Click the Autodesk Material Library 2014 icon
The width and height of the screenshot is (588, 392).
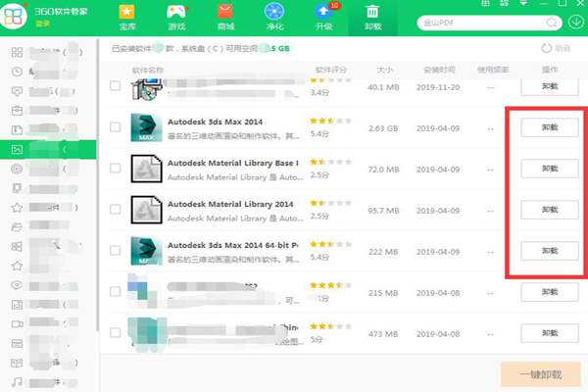pos(147,210)
